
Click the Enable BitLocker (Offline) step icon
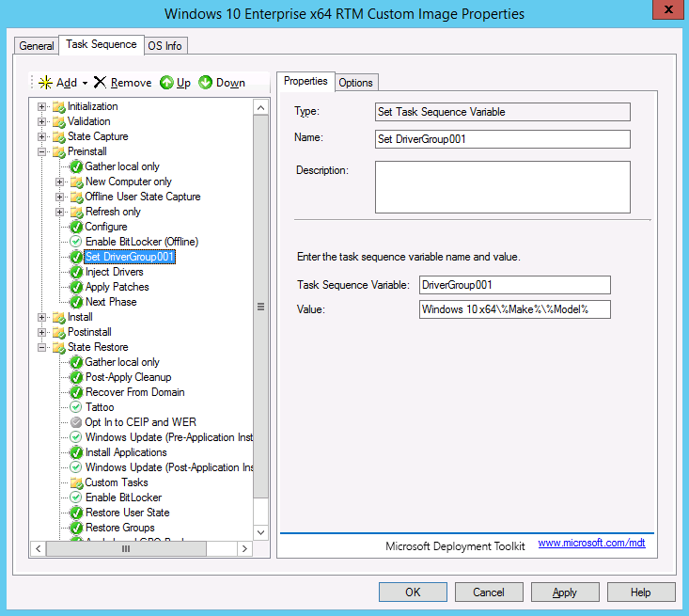point(76,242)
